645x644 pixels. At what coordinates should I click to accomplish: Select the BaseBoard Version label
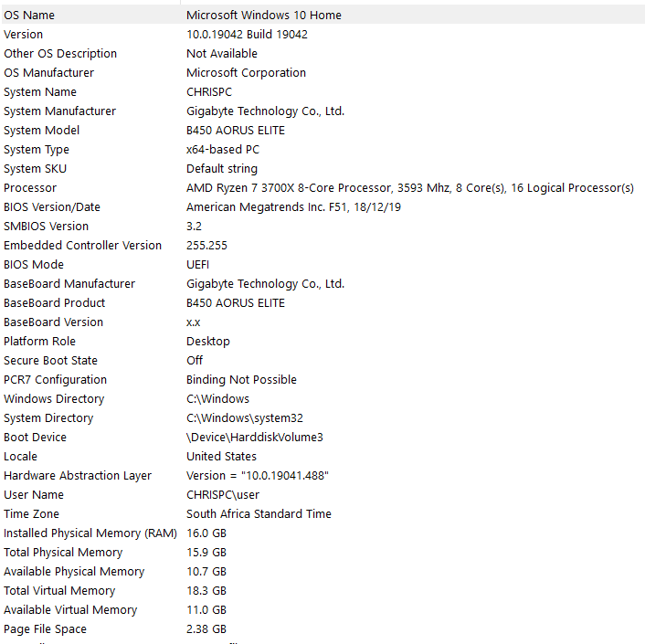point(54,322)
